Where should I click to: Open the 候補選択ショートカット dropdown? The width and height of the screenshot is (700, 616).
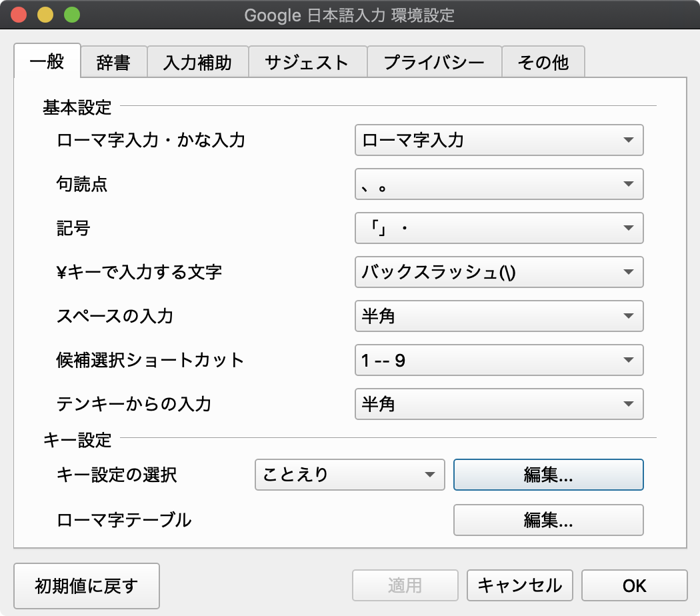(x=499, y=360)
